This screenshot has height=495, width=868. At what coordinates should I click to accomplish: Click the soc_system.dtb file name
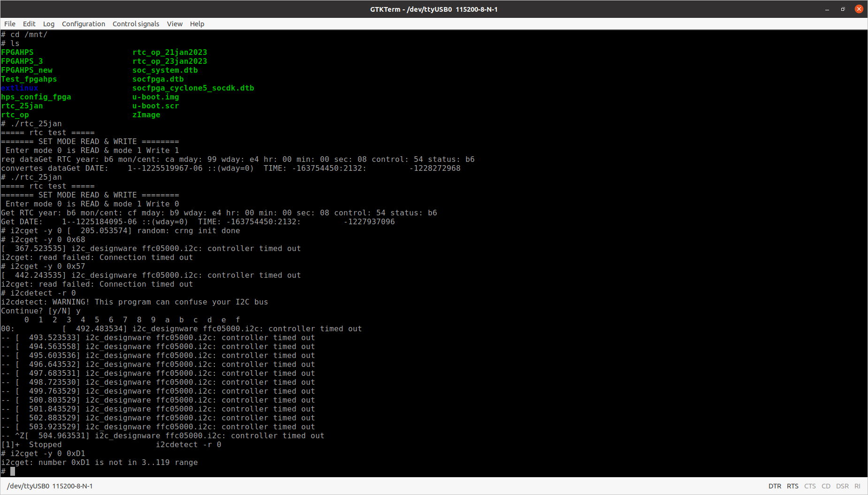pos(165,70)
